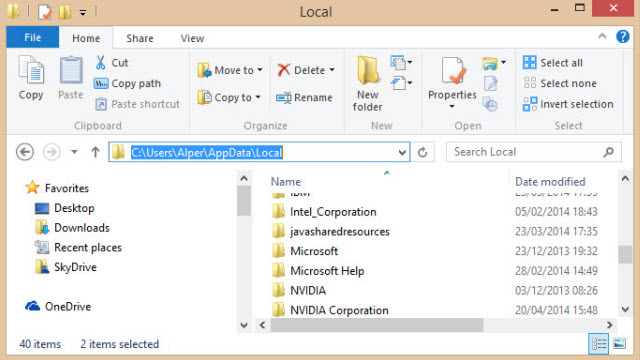Screen dimensions: 640x360
Task: Click the navigation pane scroll down arrow
Action: (x=244, y=325)
